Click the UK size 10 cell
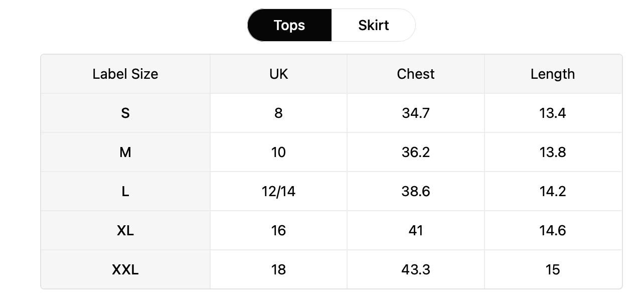 (278, 152)
